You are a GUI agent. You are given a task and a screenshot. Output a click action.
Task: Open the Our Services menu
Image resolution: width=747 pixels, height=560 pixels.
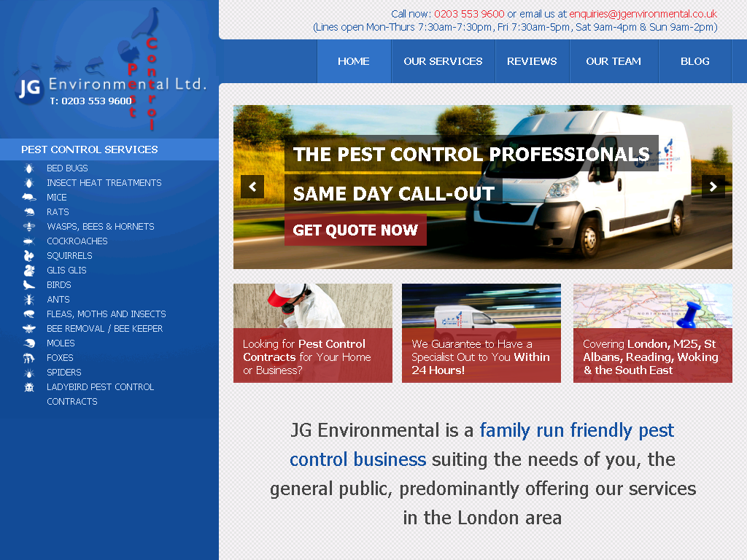(443, 61)
